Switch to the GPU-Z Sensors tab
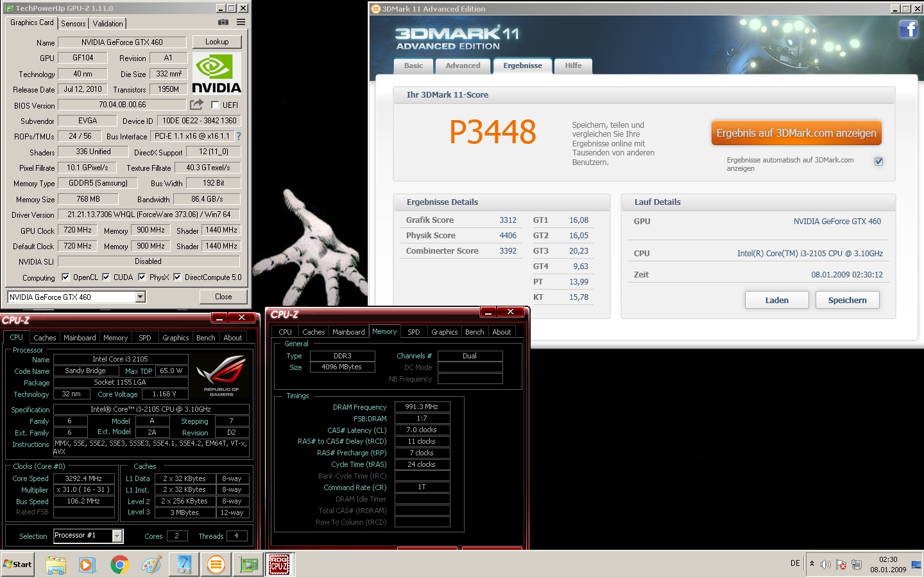The height and width of the screenshot is (578, 924). 73,24
